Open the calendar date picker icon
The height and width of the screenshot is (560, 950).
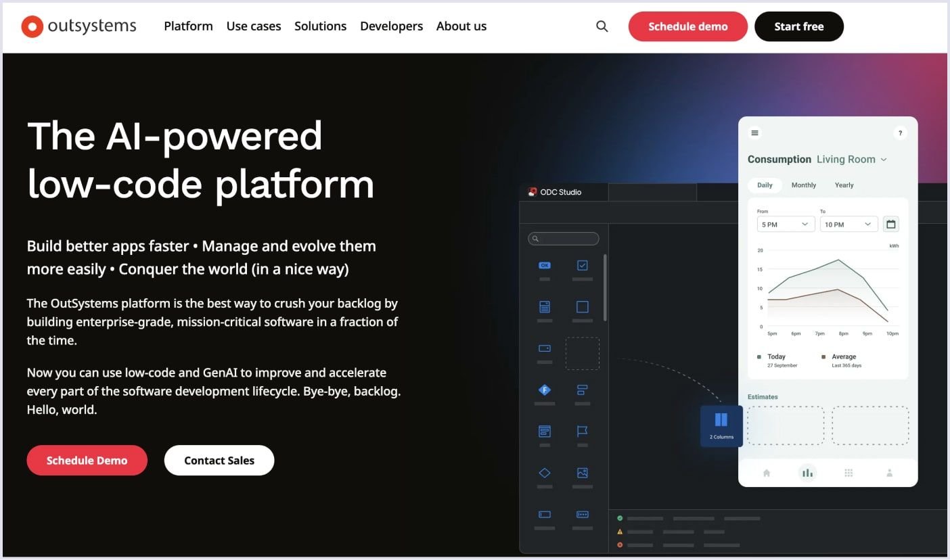pyautogui.click(x=891, y=224)
